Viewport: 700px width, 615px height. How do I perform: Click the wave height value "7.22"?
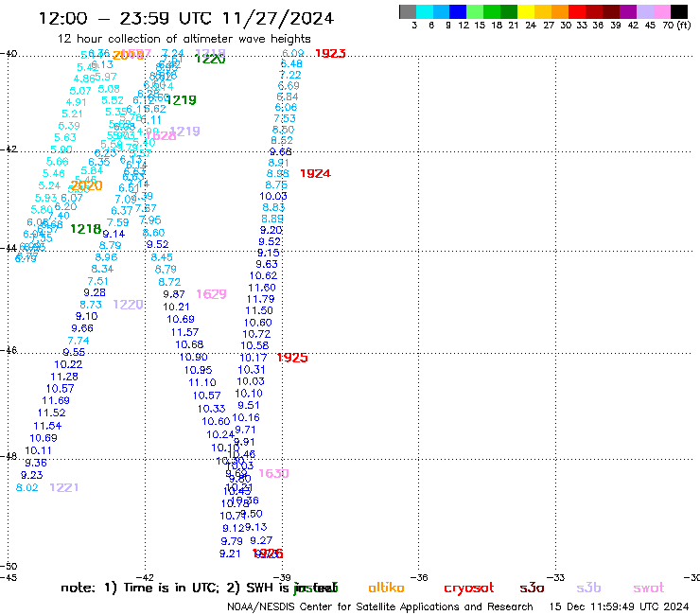pyautogui.click(x=290, y=75)
